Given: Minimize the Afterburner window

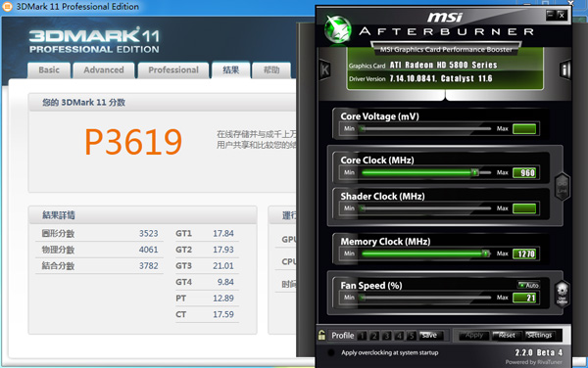Looking at the screenshot, I should pyautogui.click(x=551, y=15).
